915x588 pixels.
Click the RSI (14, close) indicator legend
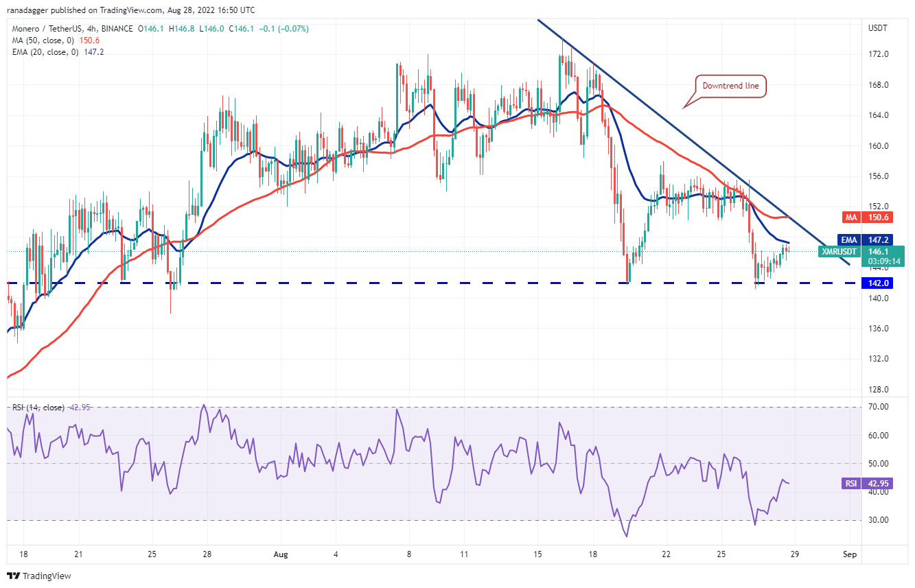tap(38, 408)
